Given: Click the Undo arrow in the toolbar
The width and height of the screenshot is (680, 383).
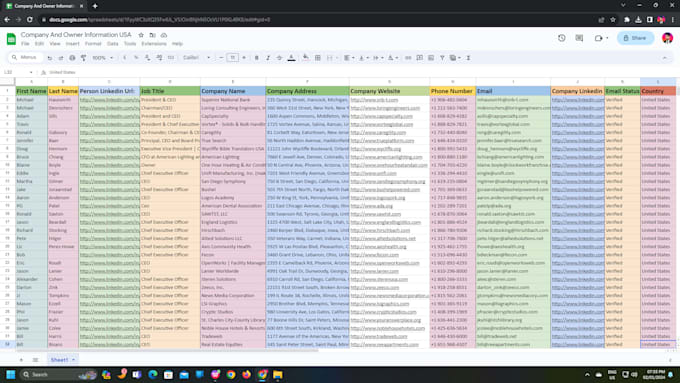Looking at the screenshot, I should (50, 58).
